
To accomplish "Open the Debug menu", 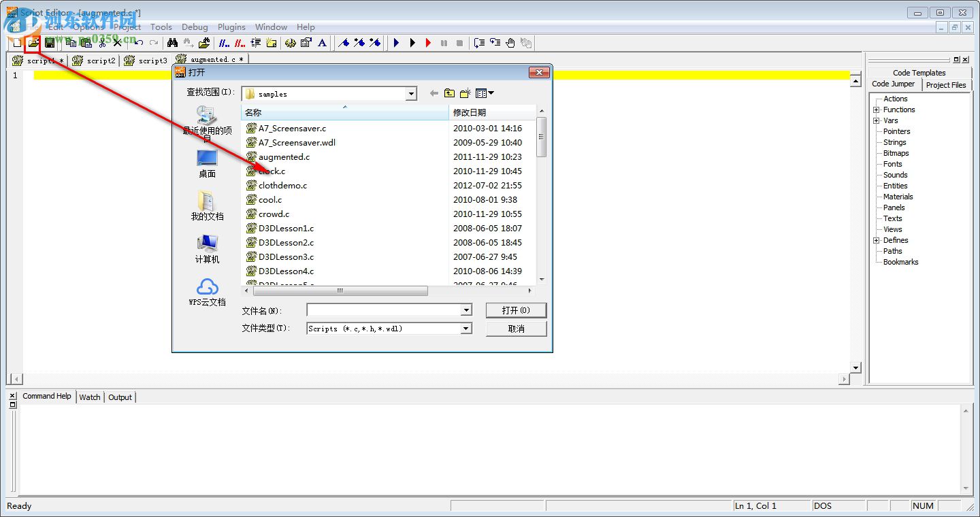I will (x=195, y=27).
